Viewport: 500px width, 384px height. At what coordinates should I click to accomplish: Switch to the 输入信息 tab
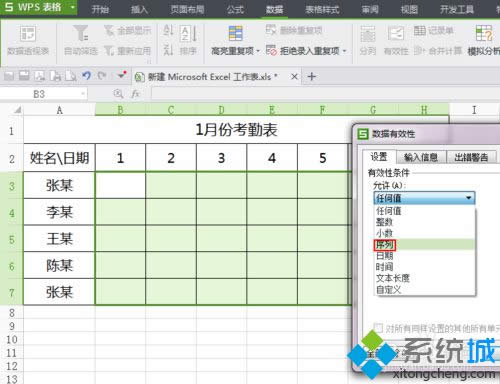tap(421, 157)
